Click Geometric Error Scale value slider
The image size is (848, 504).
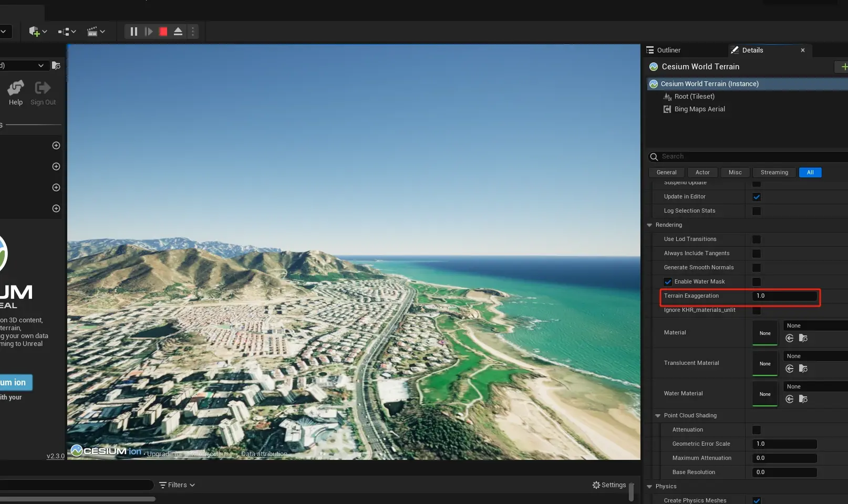pos(785,444)
